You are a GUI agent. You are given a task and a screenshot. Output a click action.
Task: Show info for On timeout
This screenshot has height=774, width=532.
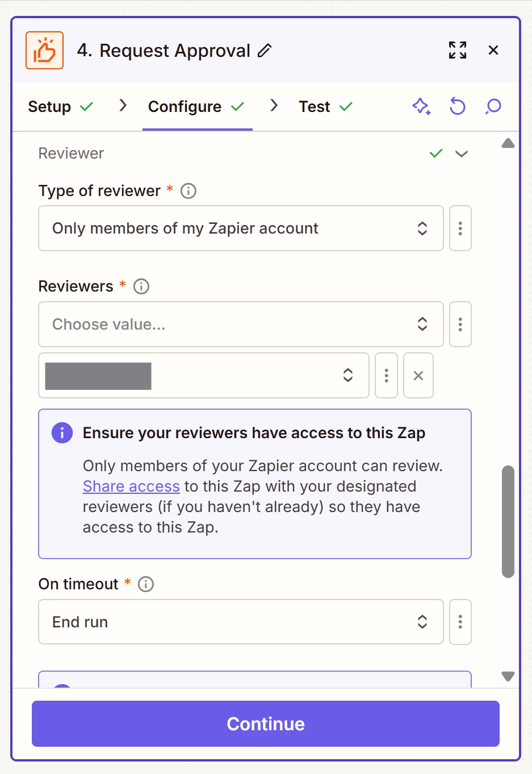146,584
